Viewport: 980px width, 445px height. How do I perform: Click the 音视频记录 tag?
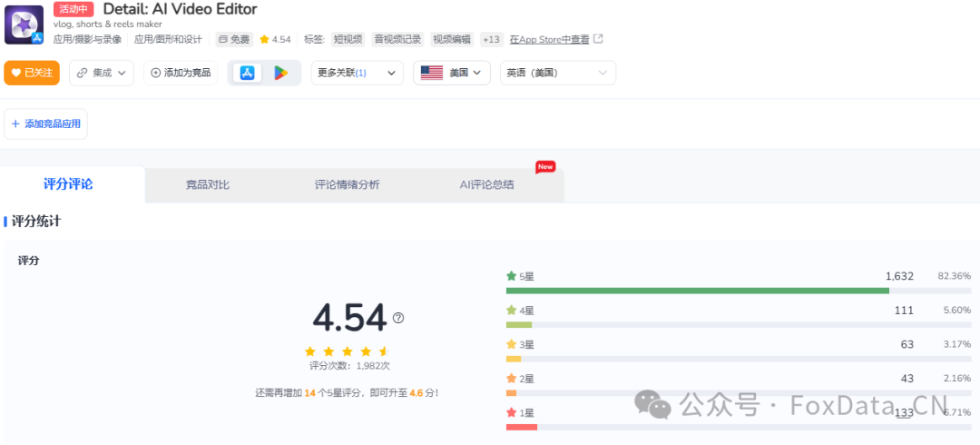point(397,39)
